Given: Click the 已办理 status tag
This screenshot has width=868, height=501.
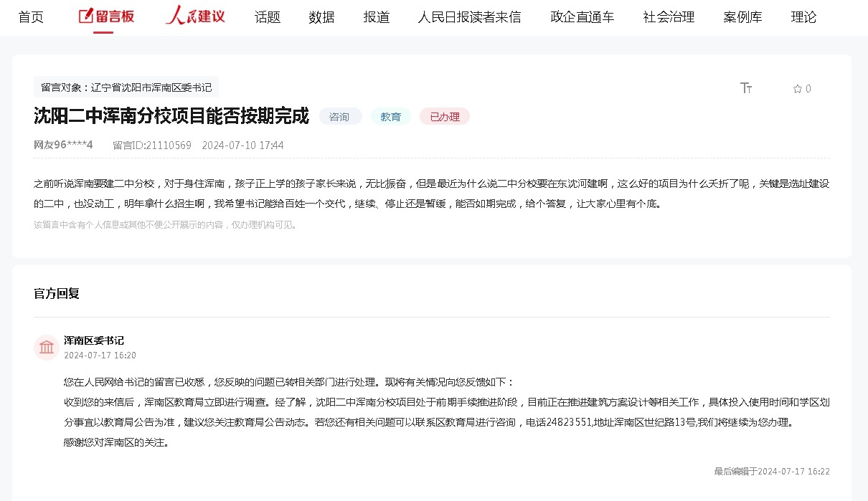Looking at the screenshot, I should point(445,117).
